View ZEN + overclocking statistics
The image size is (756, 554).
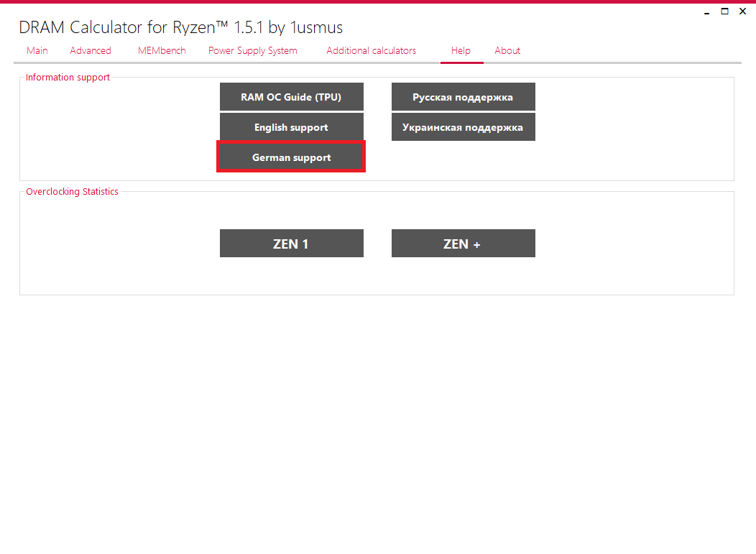click(464, 244)
